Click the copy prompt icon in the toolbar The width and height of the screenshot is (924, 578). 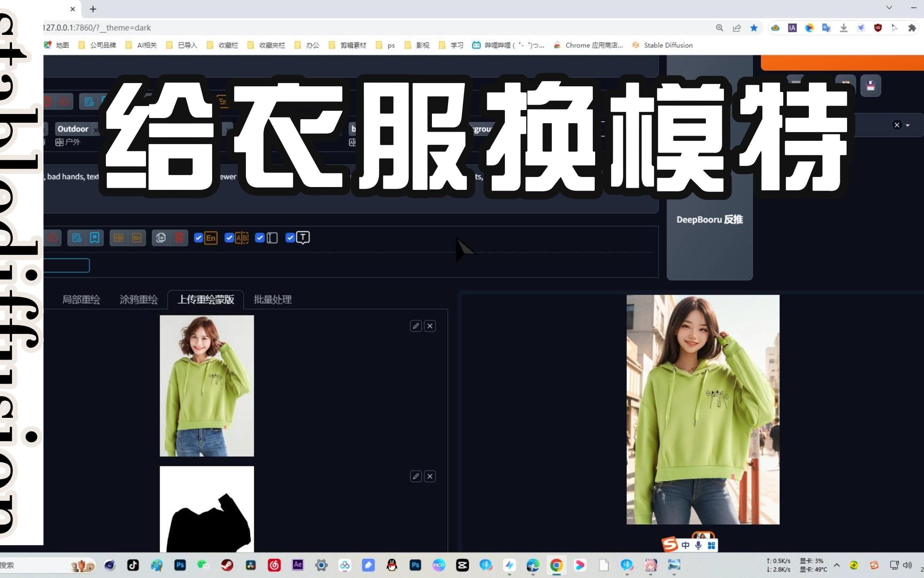point(162,238)
